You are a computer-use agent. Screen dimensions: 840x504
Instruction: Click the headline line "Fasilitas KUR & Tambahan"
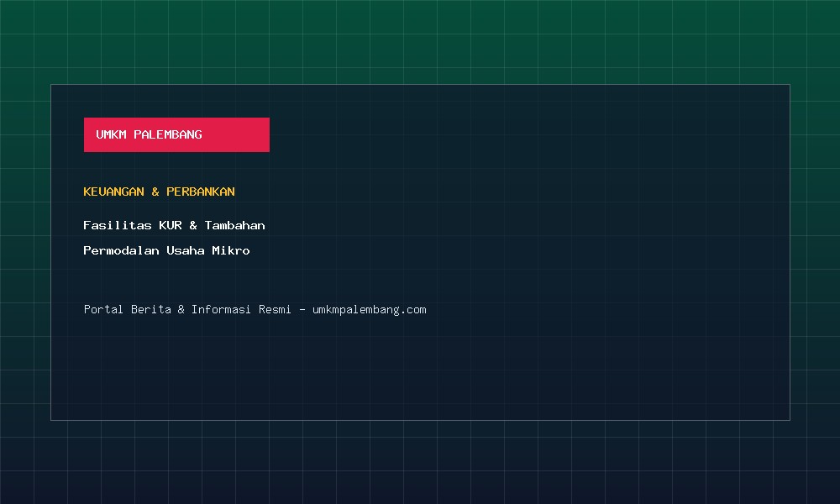point(174,225)
